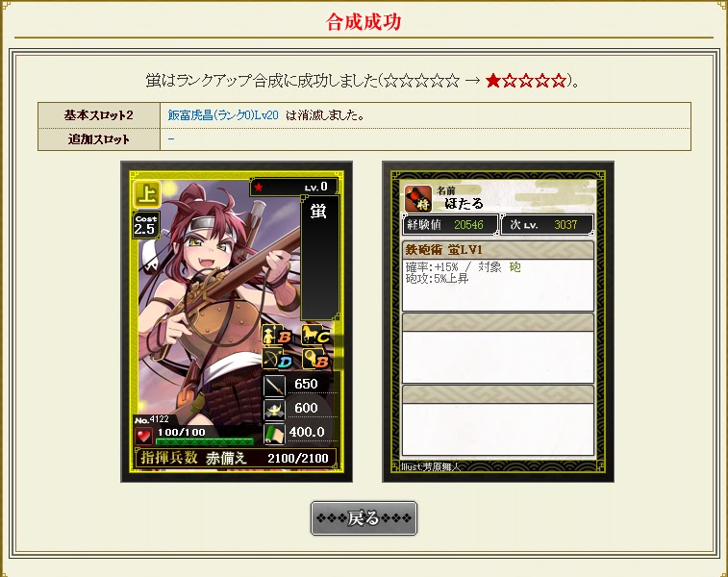Click the red heart HP icon
This screenshot has width=728, height=577.
(x=143, y=437)
